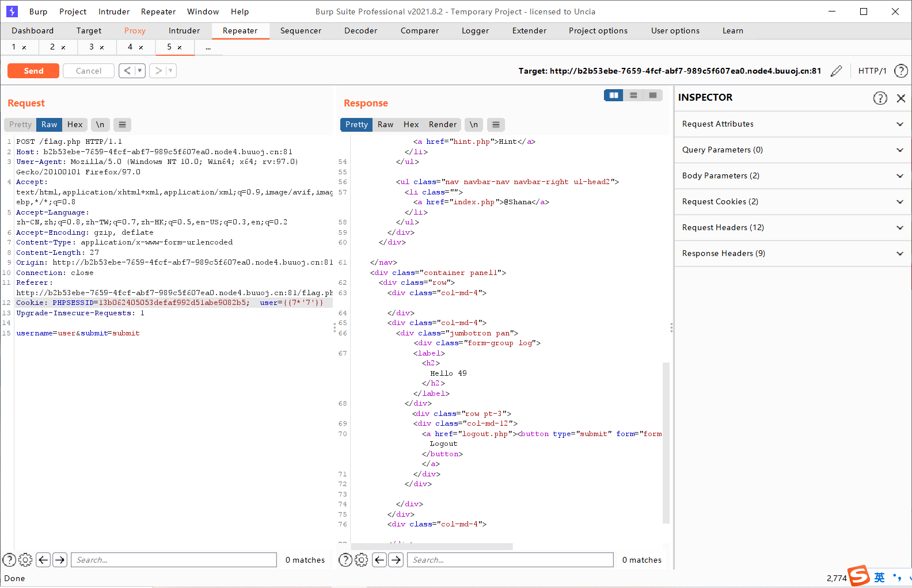The image size is (912, 588).
Task: Switch response view to Hex
Action: [x=411, y=124]
